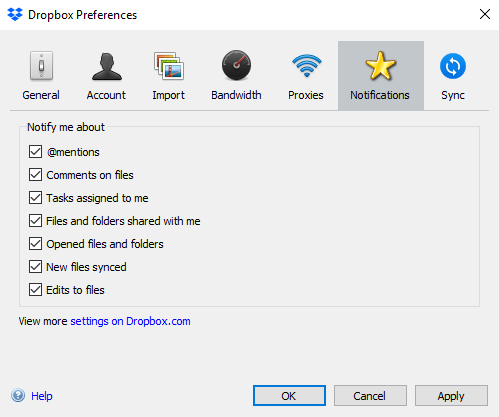Click the Notify me about group label

coord(66,127)
